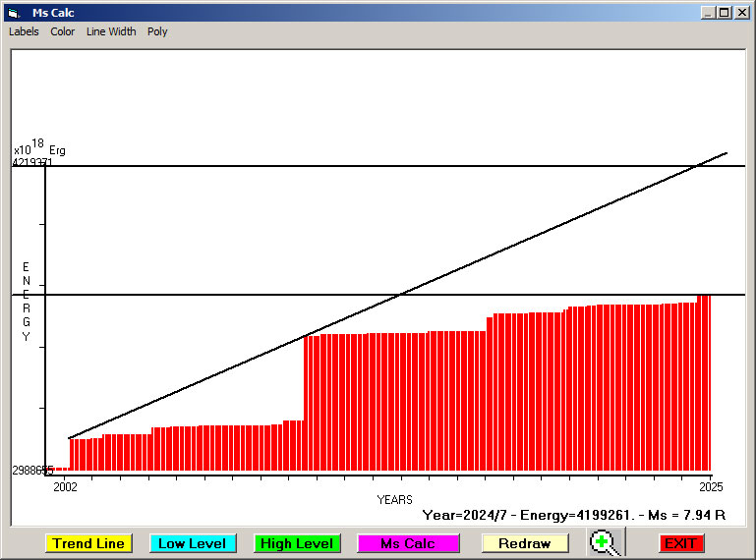Screen dimensions: 756x560
Task: Click the magnifier zoom-in icon
Action: (607, 542)
